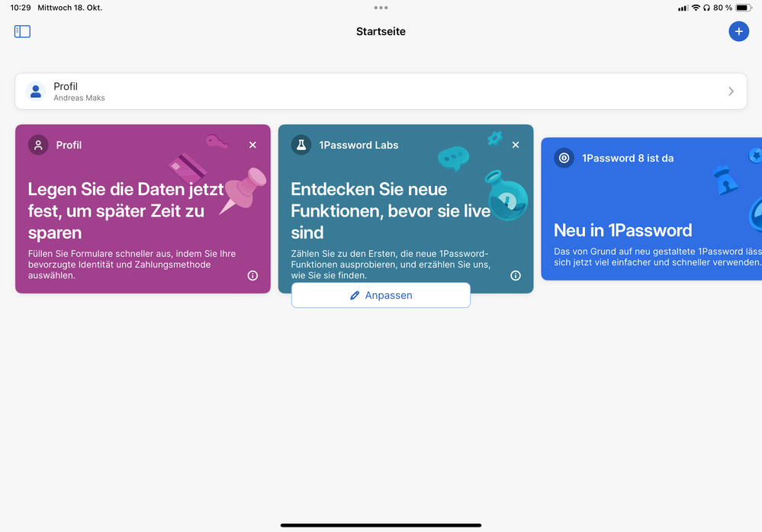The image size is (762, 532).
Task: Show info for the 1Password Labs card
Action: (516, 276)
